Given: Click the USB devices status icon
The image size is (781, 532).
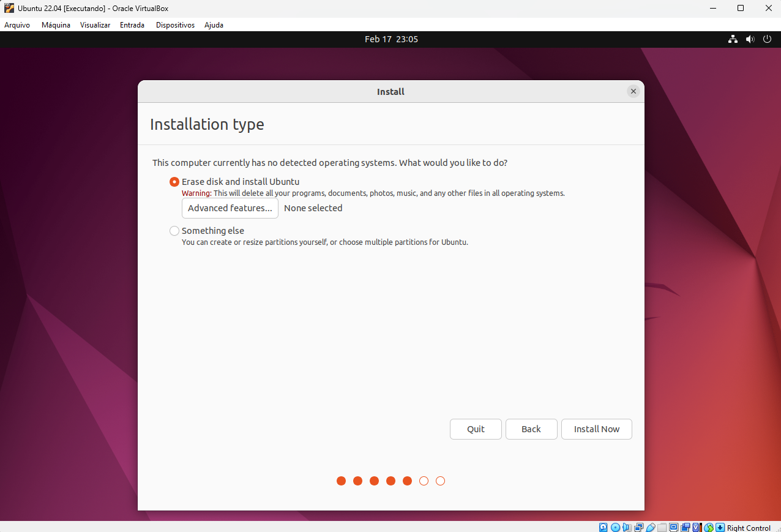Looking at the screenshot, I should tap(650, 527).
